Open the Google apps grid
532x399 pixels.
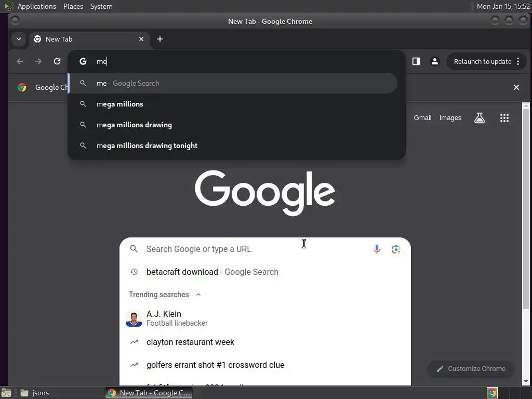coord(504,118)
